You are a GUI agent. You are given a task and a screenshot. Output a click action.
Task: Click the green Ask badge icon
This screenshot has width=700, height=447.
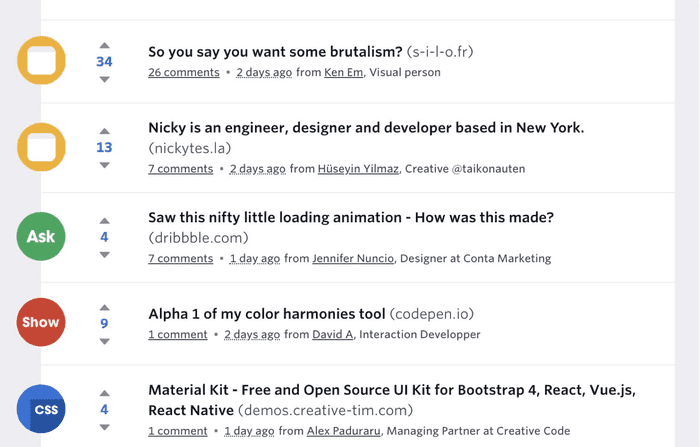[x=41, y=237]
